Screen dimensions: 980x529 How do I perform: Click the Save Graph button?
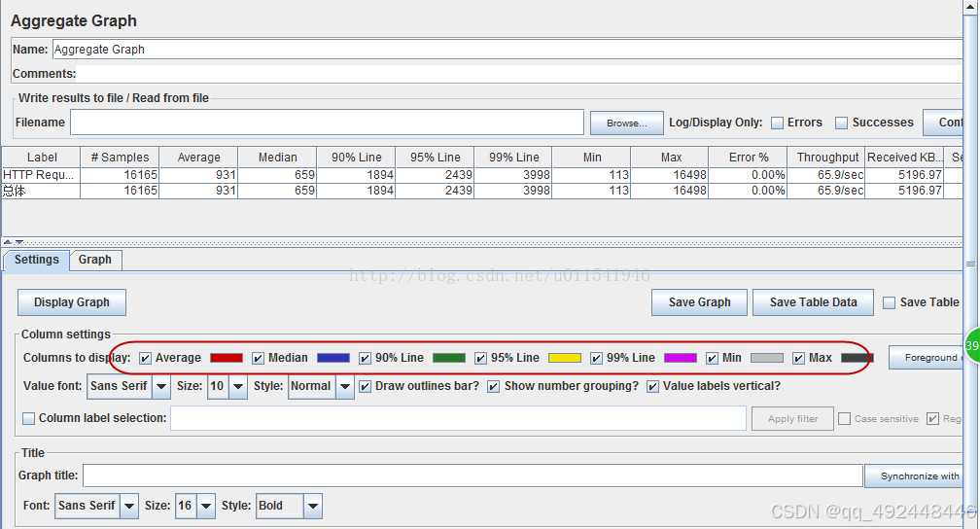(x=699, y=302)
